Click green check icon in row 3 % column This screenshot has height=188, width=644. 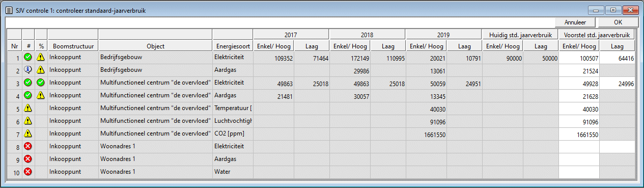point(41,83)
